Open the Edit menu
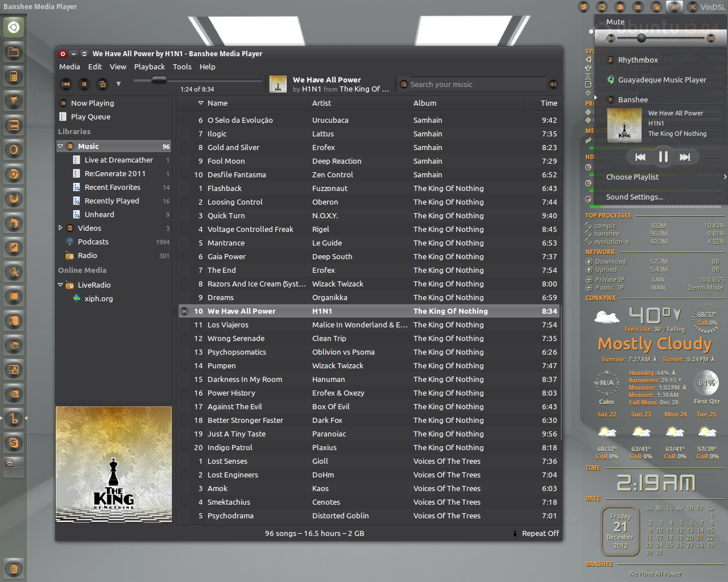The image size is (728, 582). [x=95, y=66]
